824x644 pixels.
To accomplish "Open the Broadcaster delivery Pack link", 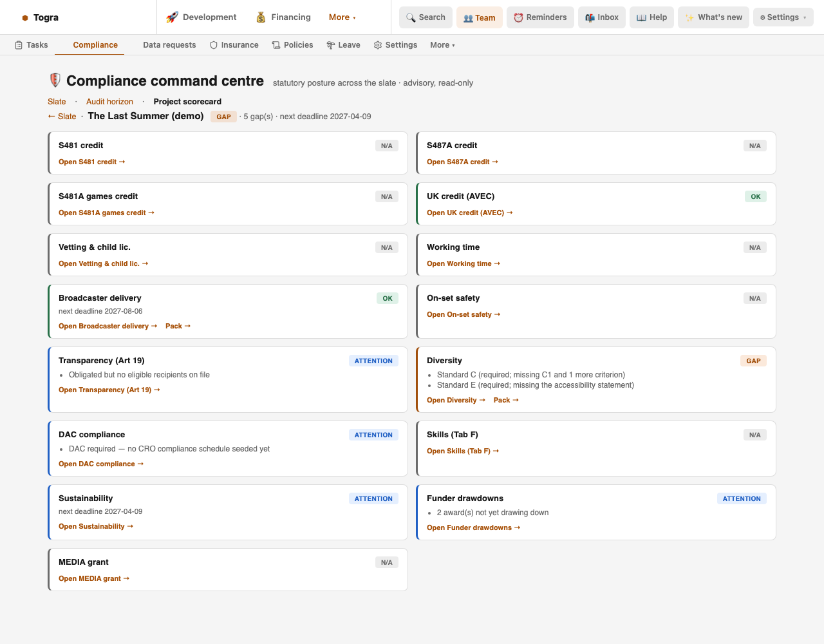I will [x=178, y=327].
